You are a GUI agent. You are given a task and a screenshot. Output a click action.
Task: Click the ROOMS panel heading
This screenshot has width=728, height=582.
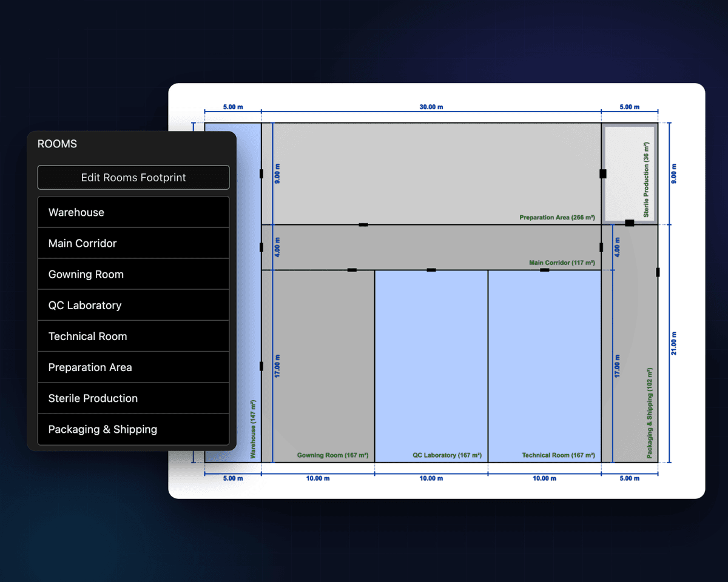[x=57, y=144]
